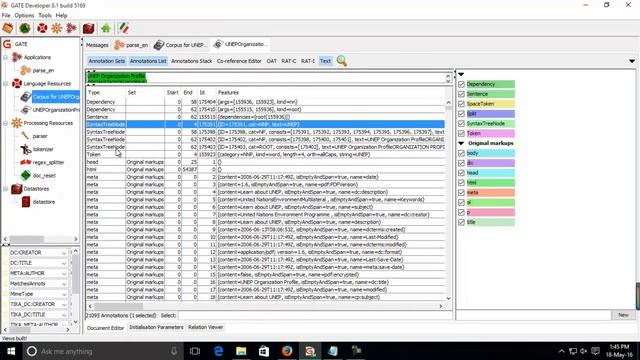
Task: Uncheck the title markup checkbox
Action: (x=461, y=222)
